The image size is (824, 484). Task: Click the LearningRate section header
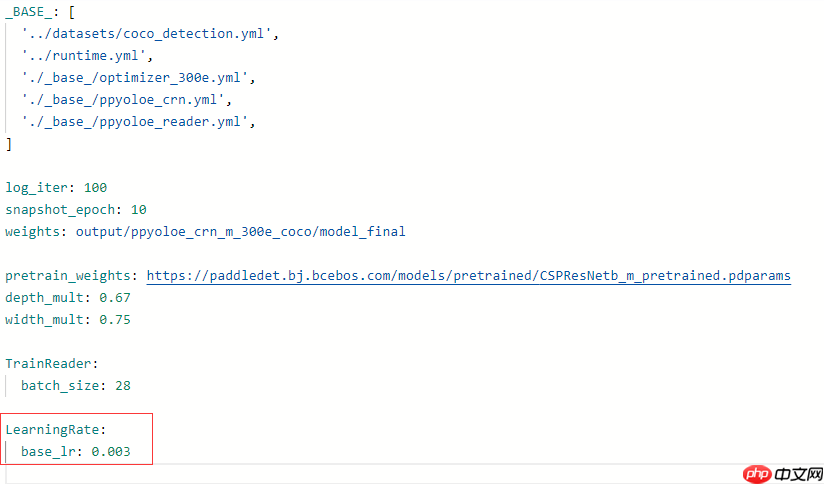(x=56, y=429)
